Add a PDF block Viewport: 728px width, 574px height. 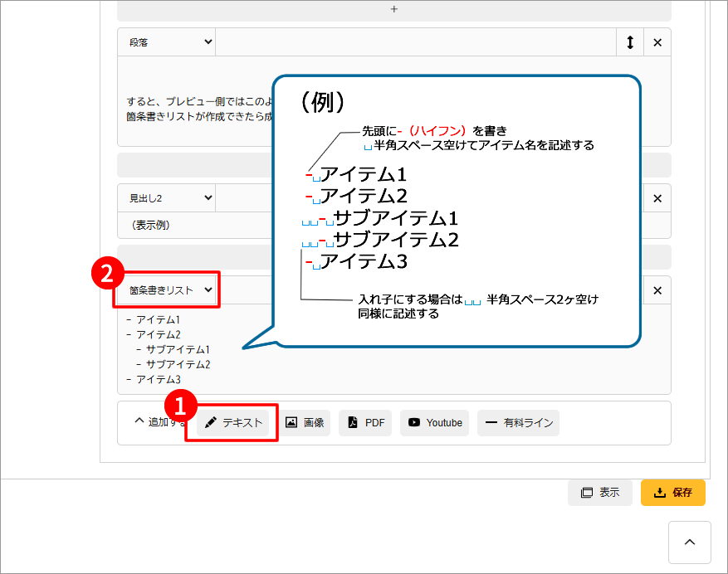coord(365,423)
